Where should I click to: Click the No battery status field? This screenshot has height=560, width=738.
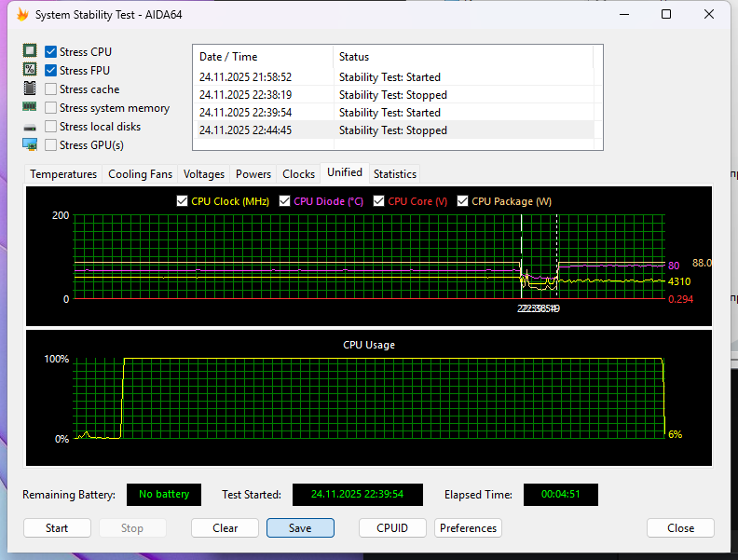tap(164, 495)
